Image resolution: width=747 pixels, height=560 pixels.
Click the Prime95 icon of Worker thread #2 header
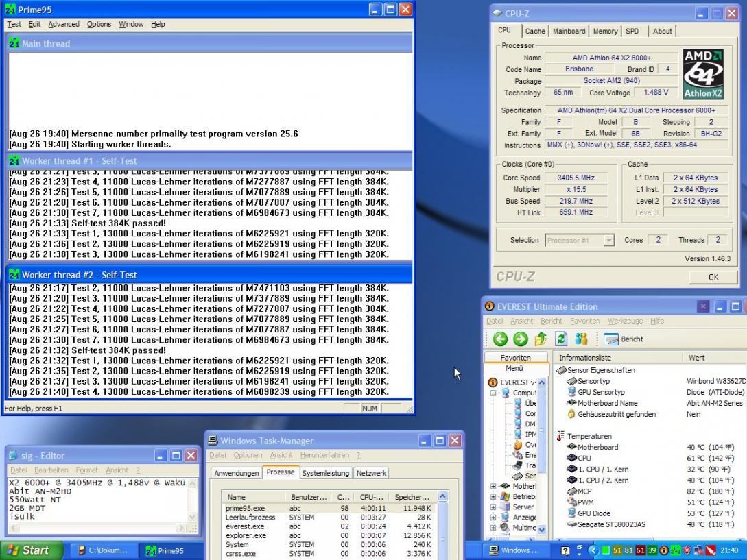click(x=14, y=275)
